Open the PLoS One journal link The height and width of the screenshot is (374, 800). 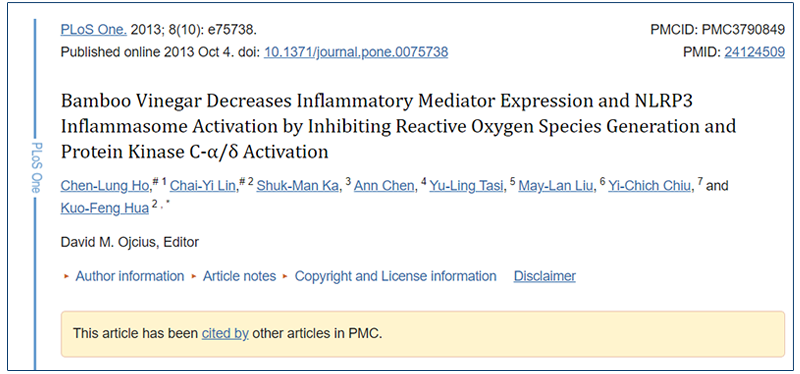click(x=94, y=30)
